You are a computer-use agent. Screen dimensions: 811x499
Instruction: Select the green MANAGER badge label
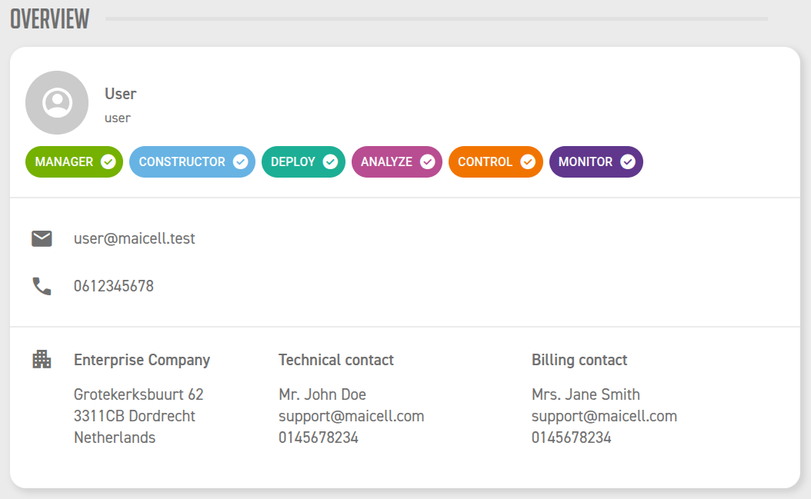point(64,162)
